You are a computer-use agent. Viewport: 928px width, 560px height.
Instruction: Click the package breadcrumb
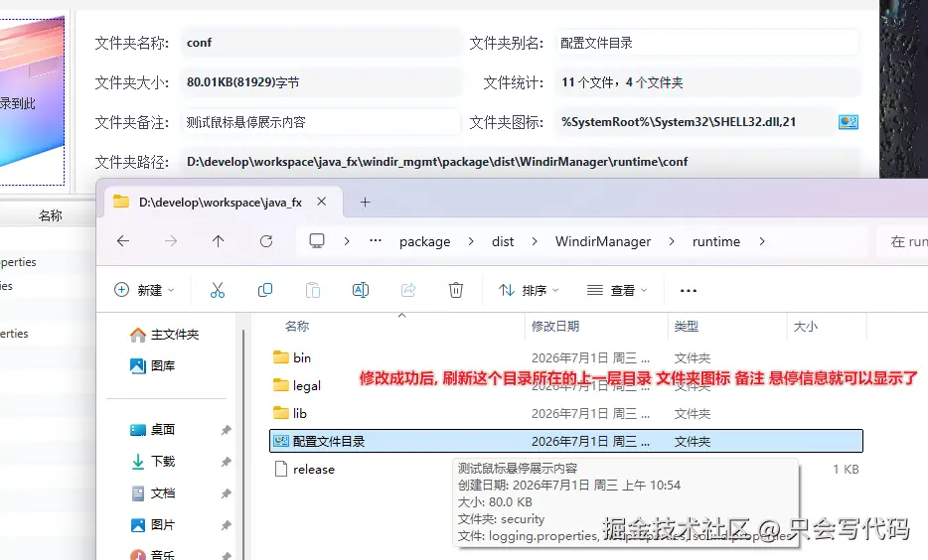pyautogui.click(x=425, y=242)
